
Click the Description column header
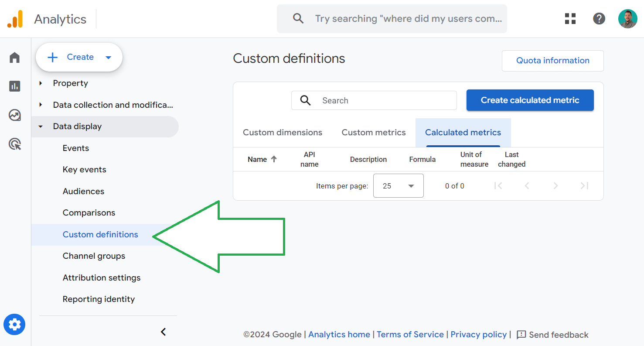point(368,159)
